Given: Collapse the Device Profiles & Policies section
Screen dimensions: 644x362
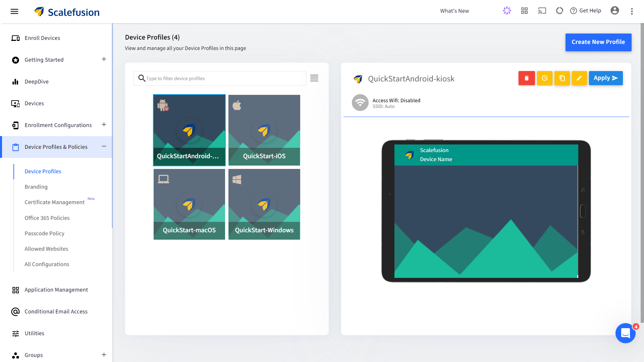Looking at the screenshot, I should [x=104, y=146].
